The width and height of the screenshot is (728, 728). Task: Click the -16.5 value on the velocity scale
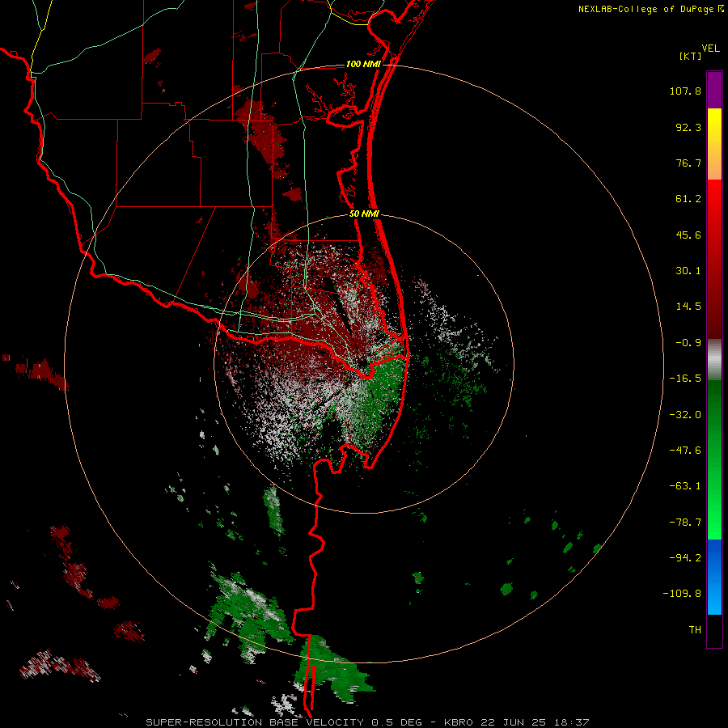click(x=685, y=379)
